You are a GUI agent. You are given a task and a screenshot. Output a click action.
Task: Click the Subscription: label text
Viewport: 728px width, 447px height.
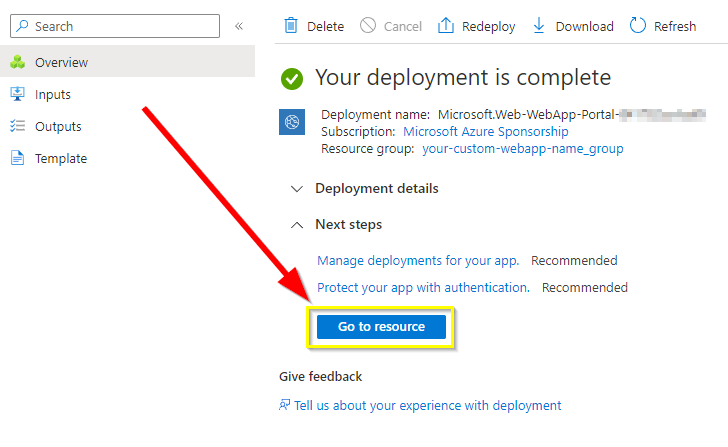[x=358, y=131]
